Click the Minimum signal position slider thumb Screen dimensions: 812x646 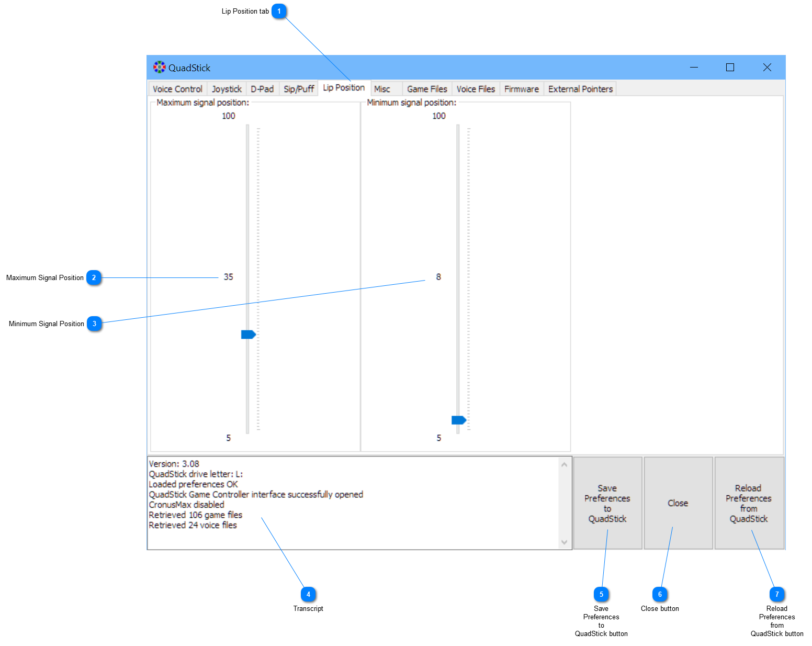point(459,420)
